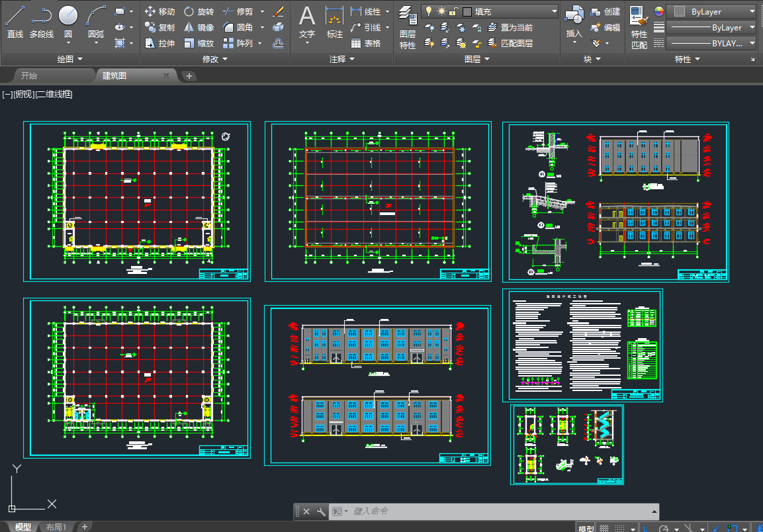Viewport: 763px width, 532px height.
Task: Click the 填充 layer color square
Action: pos(467,11)
